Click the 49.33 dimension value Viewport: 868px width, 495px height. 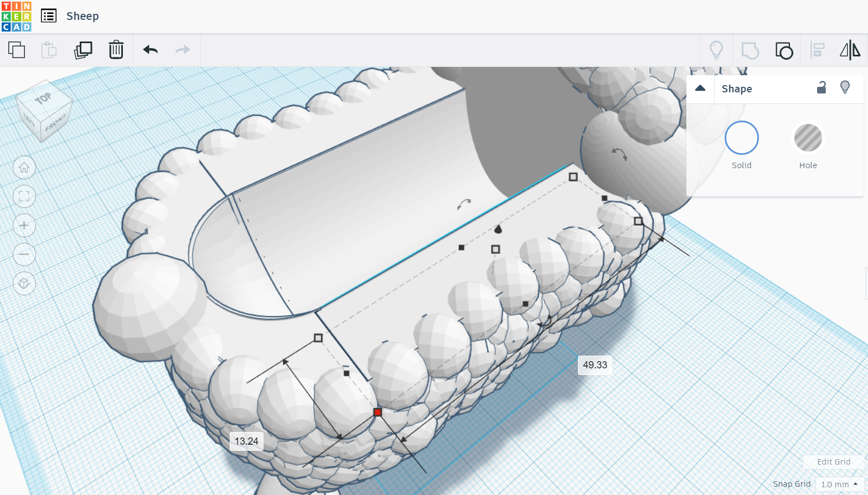595,365
